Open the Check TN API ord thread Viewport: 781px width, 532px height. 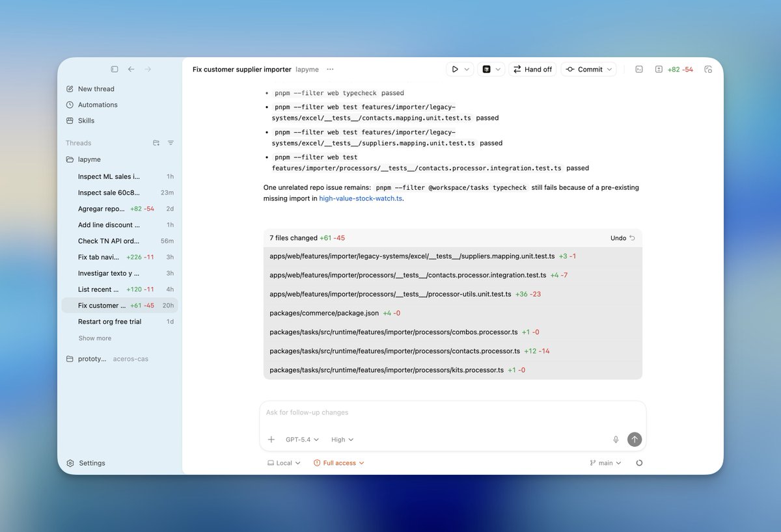click(120, 241)
